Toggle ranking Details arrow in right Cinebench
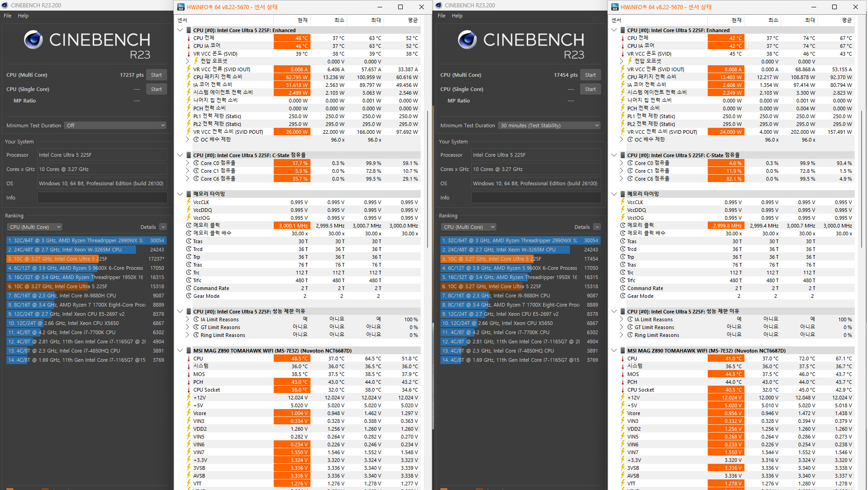 pyautogui.click(x=597, y=227)
